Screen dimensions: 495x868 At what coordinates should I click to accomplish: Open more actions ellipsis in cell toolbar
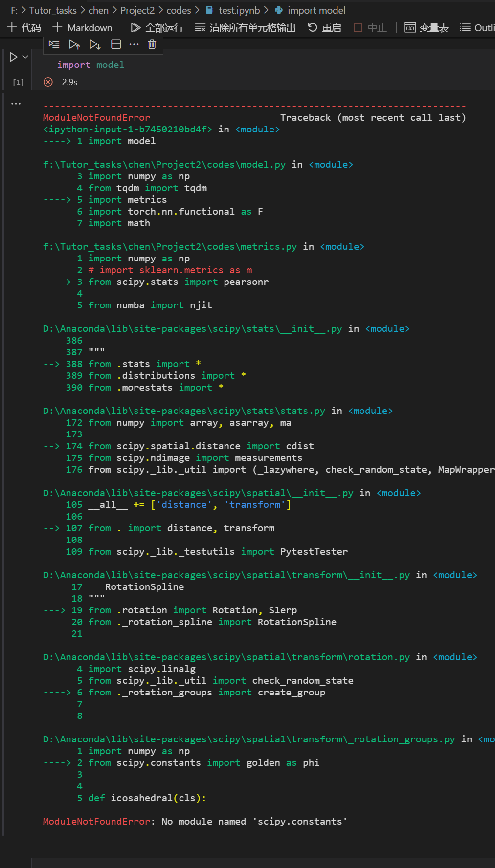point(134,44)
